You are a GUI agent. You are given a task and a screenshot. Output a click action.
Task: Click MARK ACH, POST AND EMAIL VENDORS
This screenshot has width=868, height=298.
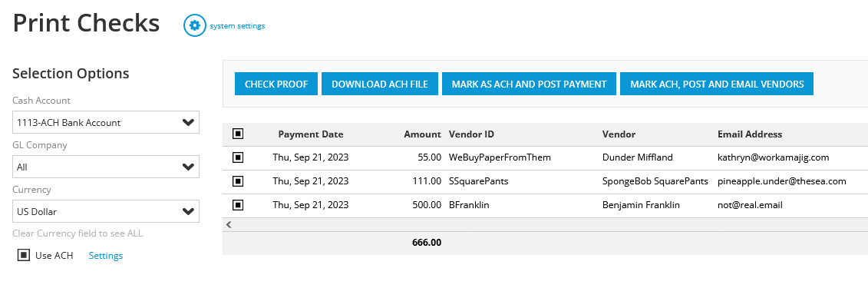pyautogui.click(x=717, y=84)
